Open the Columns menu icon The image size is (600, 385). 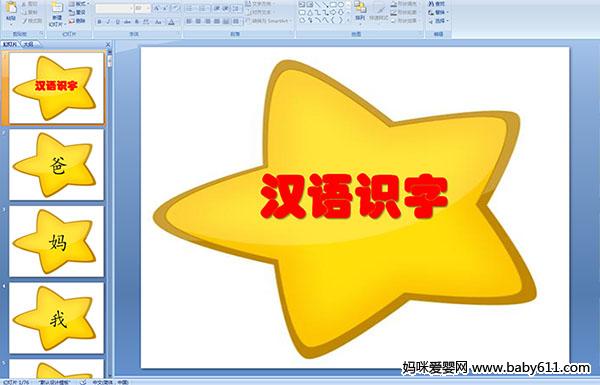click(x=237, y=21)
